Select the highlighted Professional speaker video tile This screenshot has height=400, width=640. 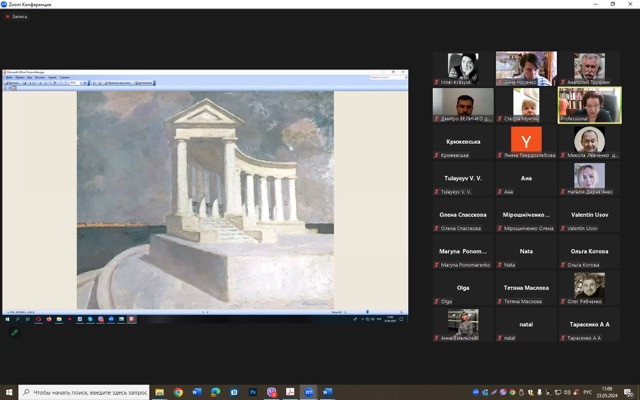tap(589, 105)
